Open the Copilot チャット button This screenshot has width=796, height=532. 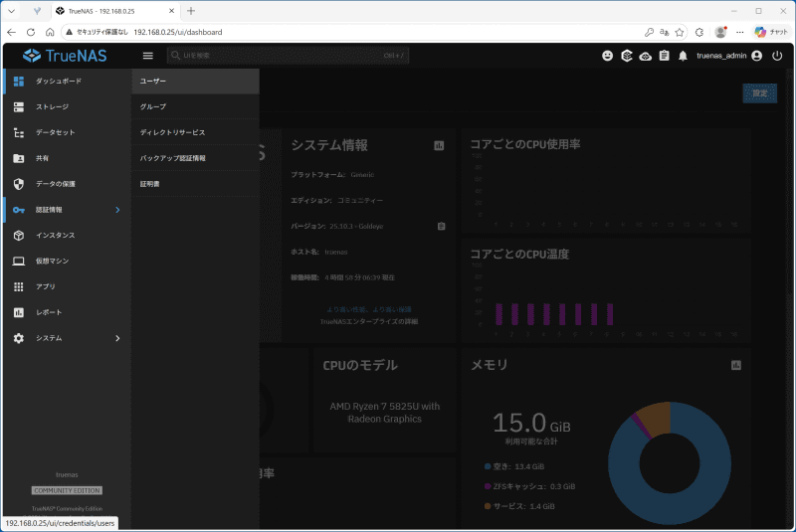click(x=771, y=32)
